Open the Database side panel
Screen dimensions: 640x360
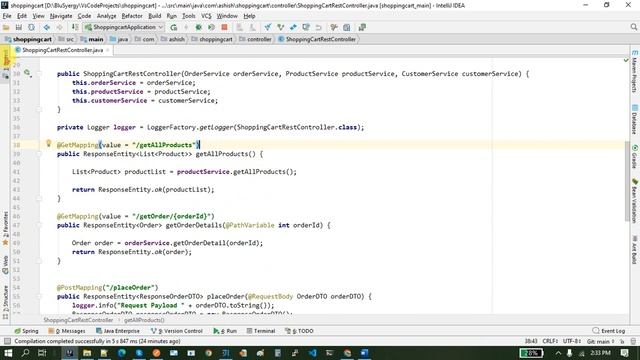pos(635,119)
